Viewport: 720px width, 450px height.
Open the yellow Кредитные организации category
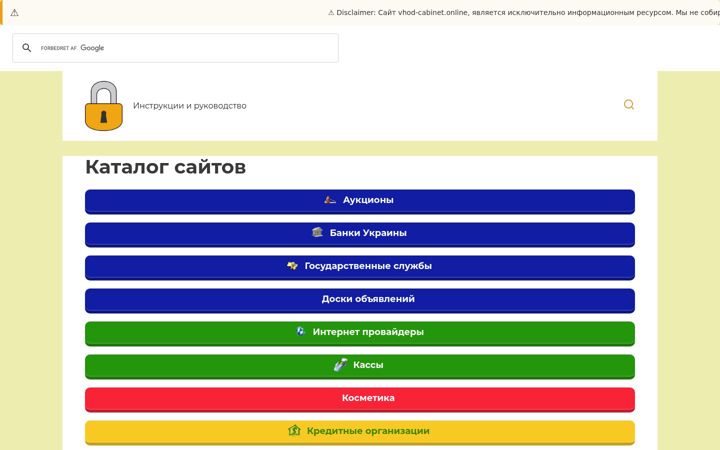tap(360, 433)
